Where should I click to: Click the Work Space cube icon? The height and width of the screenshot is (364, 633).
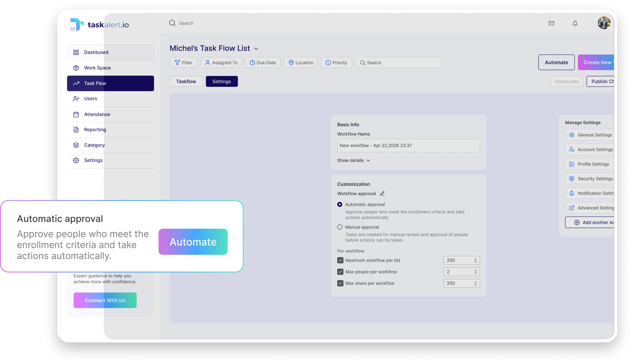click(x=76, y=68)
